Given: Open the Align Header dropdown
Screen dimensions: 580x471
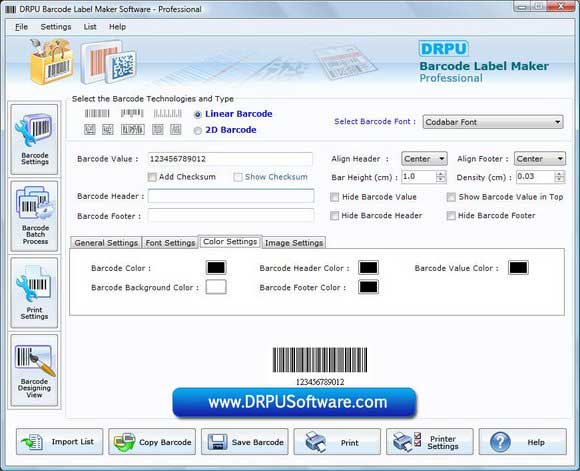Looking at the screenshot, I should pyautogui.click(x=424, y=159).
